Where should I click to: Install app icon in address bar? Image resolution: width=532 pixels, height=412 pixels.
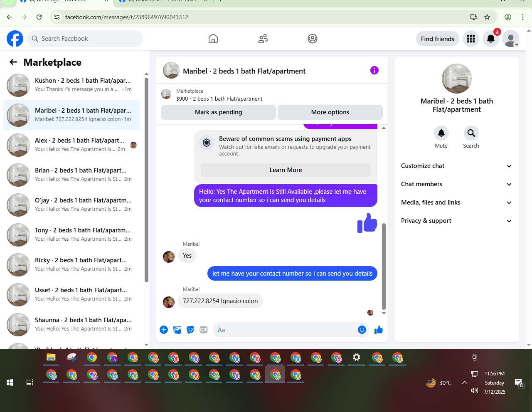pos(473,17)
